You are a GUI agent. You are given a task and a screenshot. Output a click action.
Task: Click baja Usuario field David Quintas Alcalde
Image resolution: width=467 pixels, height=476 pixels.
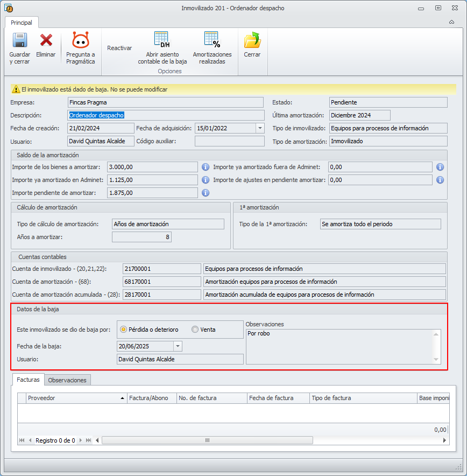[x=180, y=359]
